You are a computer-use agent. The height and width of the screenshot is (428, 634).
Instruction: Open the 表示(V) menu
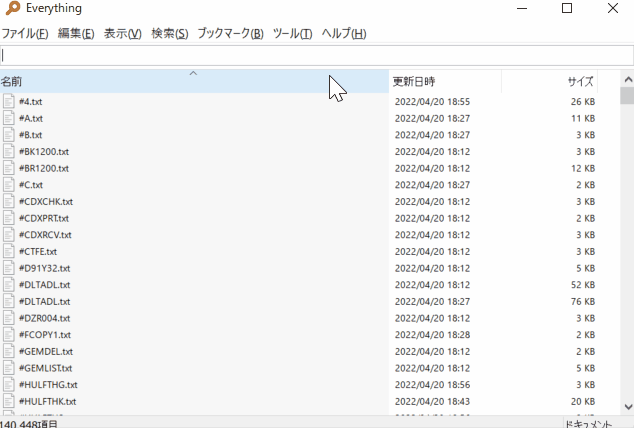point(123,33)
